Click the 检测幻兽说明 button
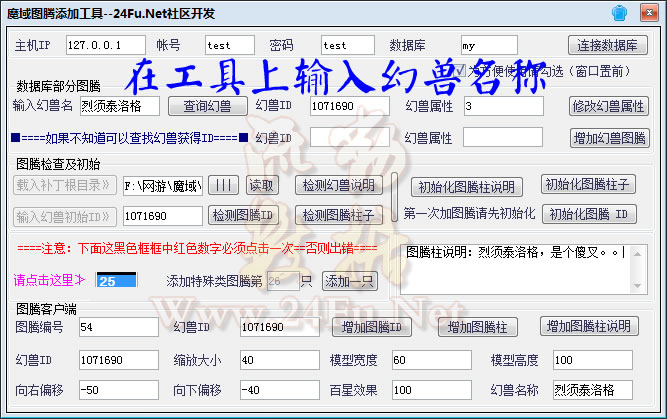 tap(338, 185)
